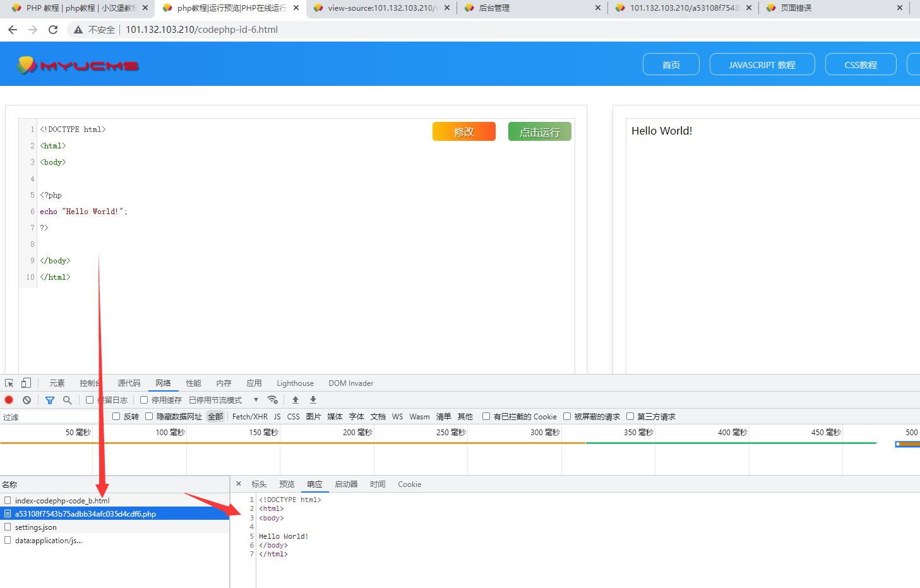Show the 启动器 tab of the request

pos(346,484)
